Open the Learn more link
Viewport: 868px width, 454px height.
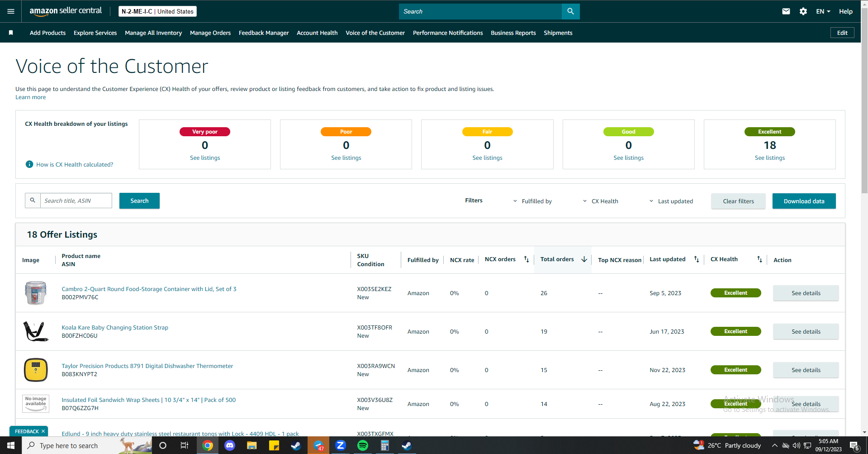pos(30,97)
